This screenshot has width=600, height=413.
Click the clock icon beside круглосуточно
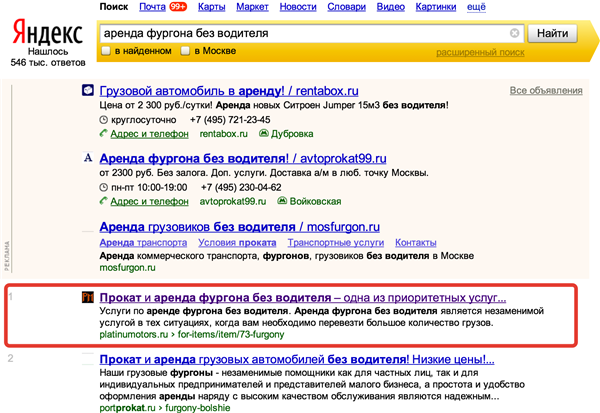click(103, 120)
